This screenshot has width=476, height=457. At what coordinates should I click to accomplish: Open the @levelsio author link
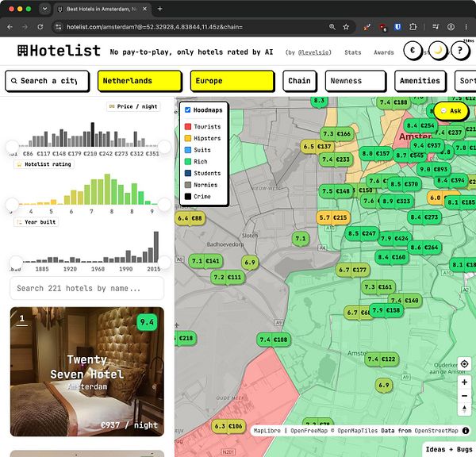314,52
